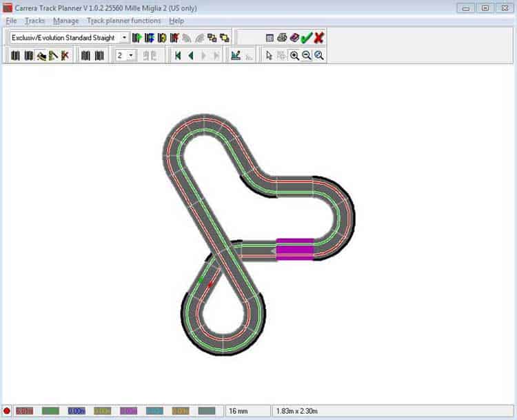Click the purple book icon
Viewport: 517px width, 420px height.
pos(294,38)
